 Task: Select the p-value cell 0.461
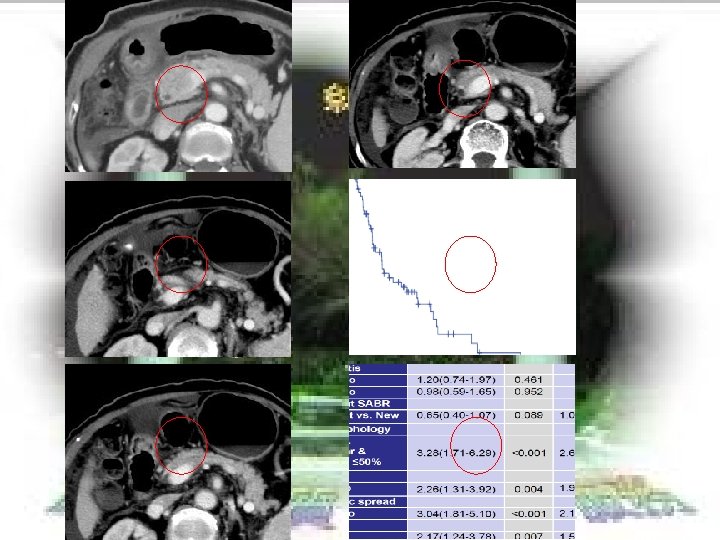529,380
